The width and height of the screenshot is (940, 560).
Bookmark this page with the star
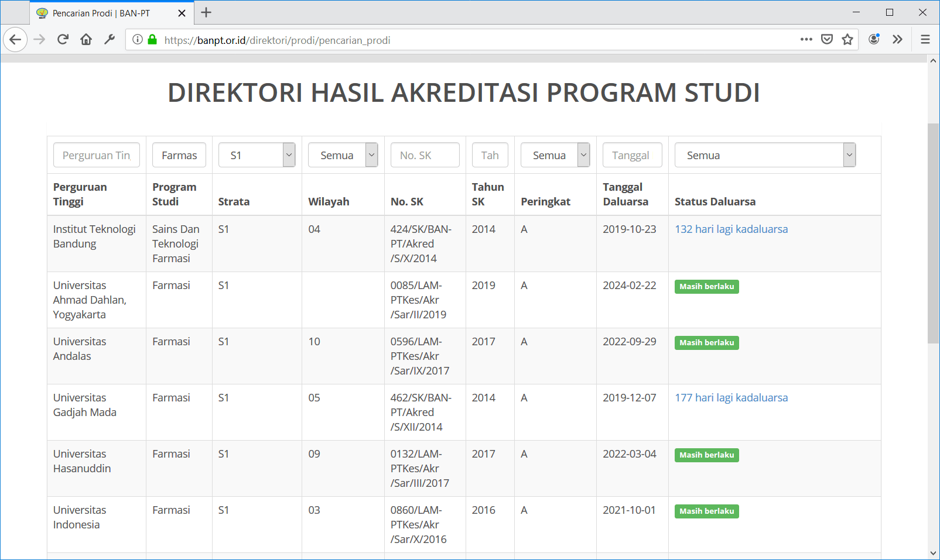847,40
